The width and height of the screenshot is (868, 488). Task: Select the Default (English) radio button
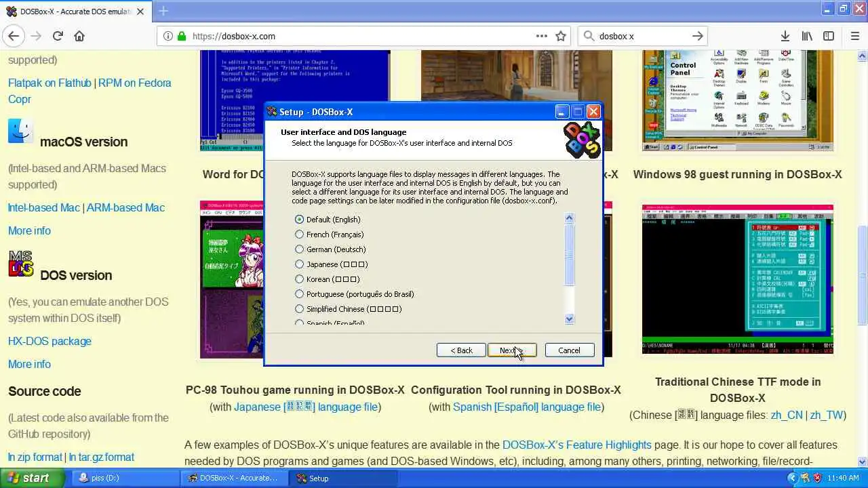coord(299,220)
